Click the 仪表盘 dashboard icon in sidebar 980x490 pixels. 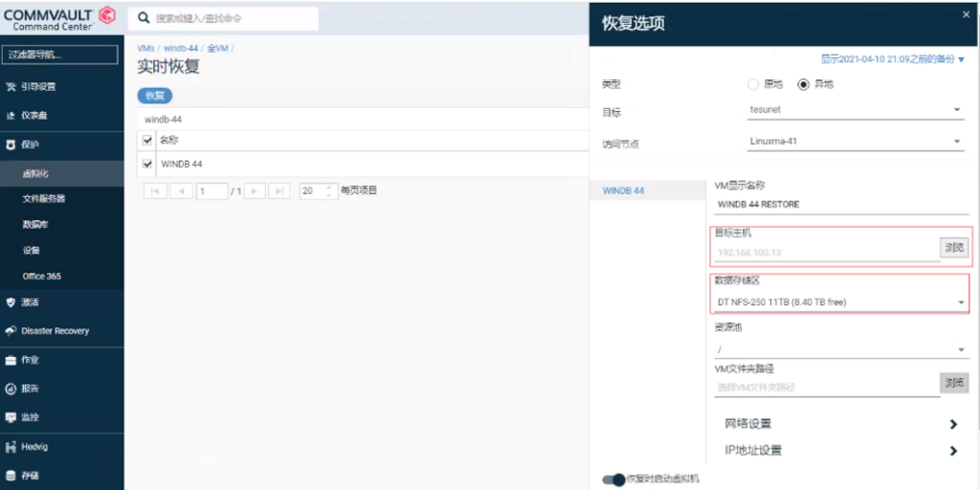click(11, 116)
